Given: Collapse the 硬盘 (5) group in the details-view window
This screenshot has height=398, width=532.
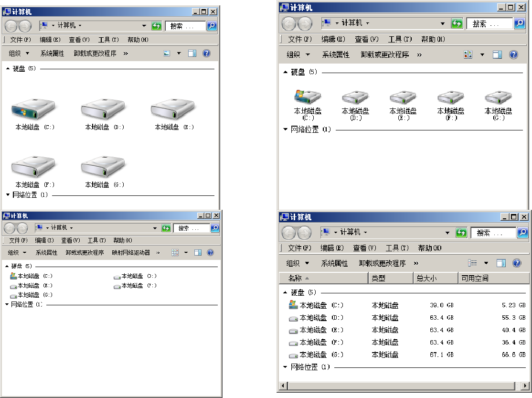Looking at the screenshot, I should tap(286, 292).
